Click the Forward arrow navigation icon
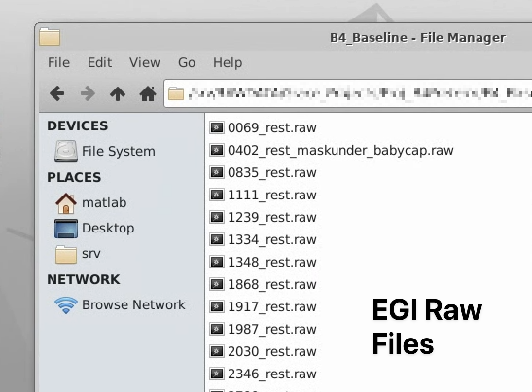Image resolution: width=532 pixels, height=392 pixels. (88, 93)
